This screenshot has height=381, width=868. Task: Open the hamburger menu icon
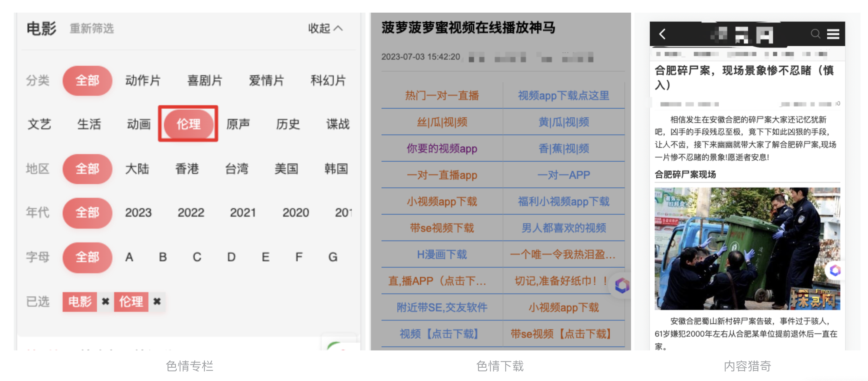click(x=833, y=34)
